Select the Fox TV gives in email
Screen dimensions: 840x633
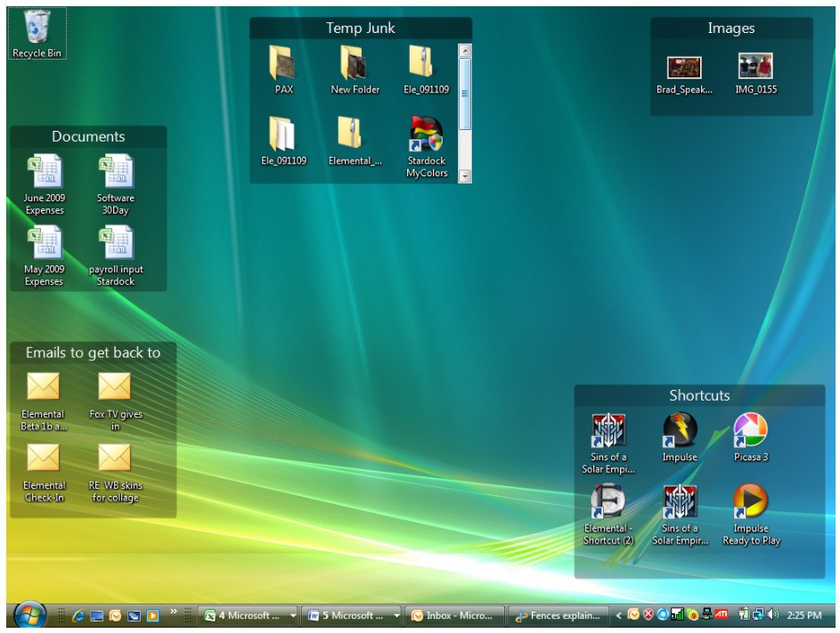pyautogui.click(x=115, y=387)
